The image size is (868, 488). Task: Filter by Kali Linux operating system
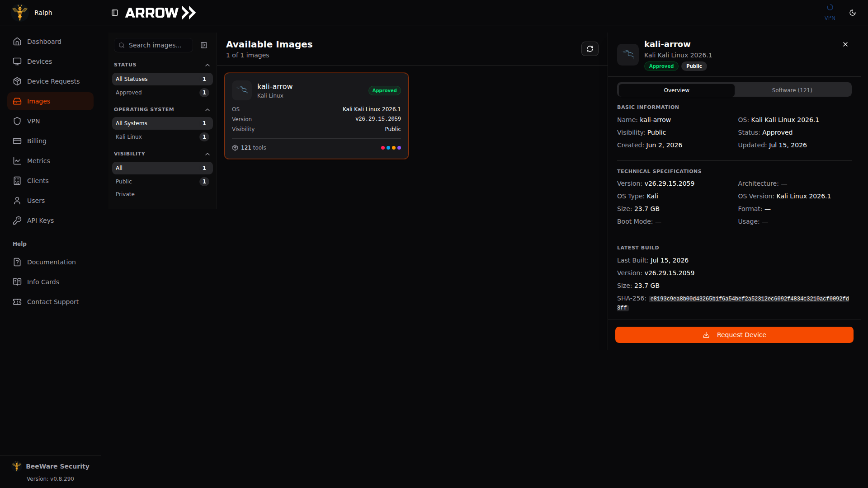pyautogui.click(x=162, y=137)
